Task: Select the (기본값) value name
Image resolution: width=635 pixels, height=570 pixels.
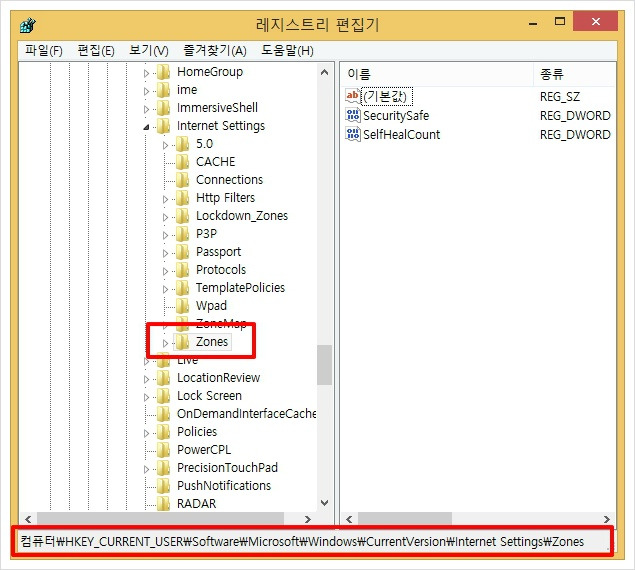Action: tap(387, 96)
